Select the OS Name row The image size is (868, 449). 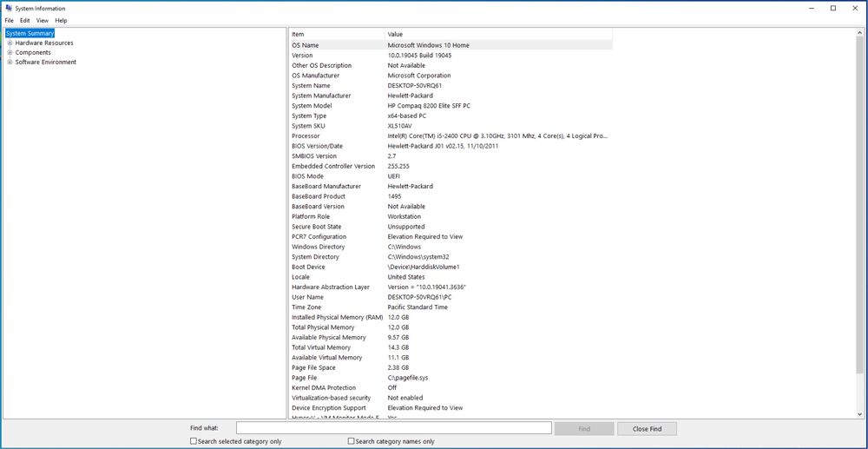[x=450, y=45]
